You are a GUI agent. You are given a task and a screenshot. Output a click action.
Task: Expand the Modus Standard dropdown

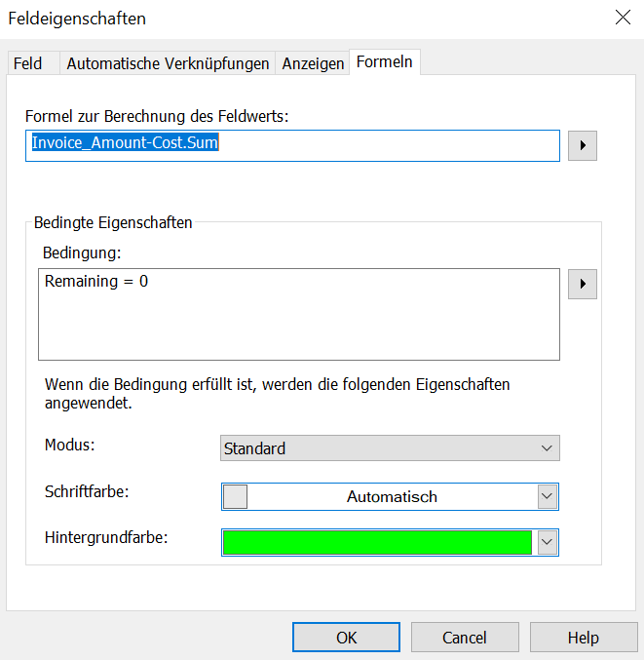(390, 447)
